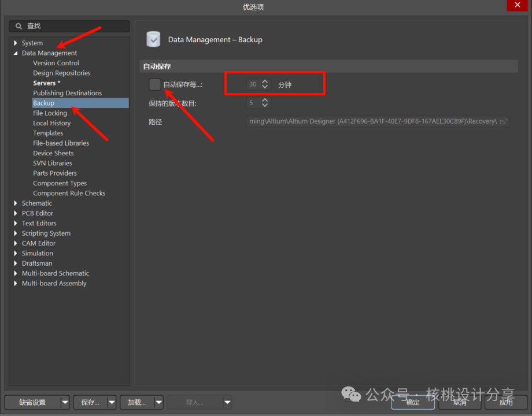Increase auto-save minutes with up arrow
Screen dimensions: 532x416
265,81
